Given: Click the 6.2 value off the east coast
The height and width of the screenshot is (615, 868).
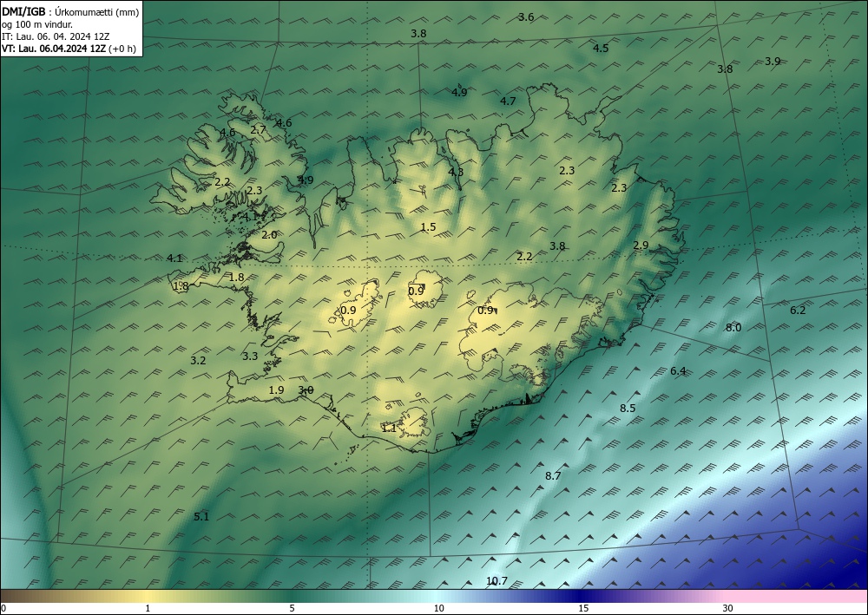Looking at the screenshot, I should pos(797,311).
